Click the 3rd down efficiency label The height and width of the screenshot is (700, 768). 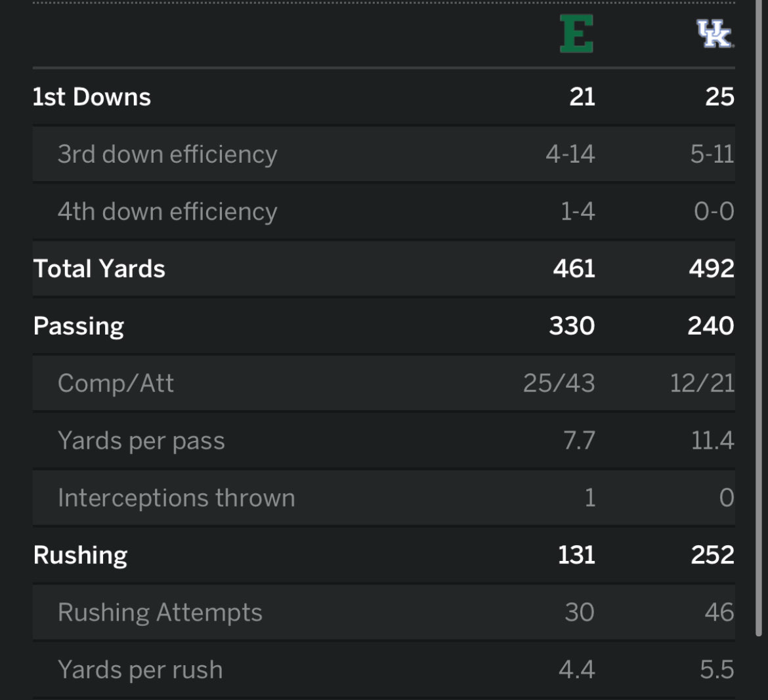[167, 154]
